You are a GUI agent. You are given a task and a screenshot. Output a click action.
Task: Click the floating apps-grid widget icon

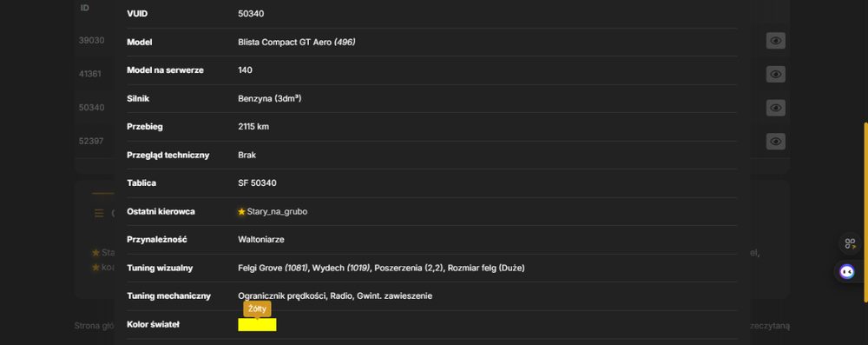tap(850, 243)
